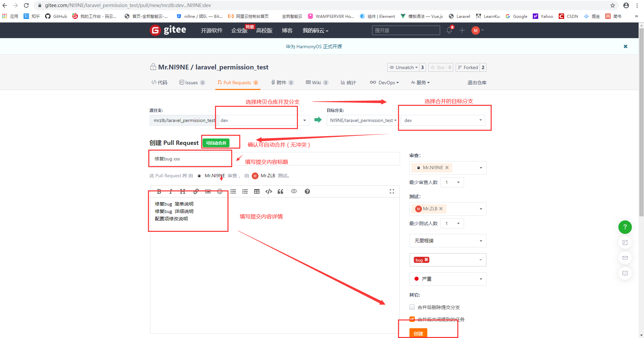Image resolution: width=644 pixels, height=338 pixels.
Task: Click the table insert icon in editor toolbar
Action: coord(257,191)
